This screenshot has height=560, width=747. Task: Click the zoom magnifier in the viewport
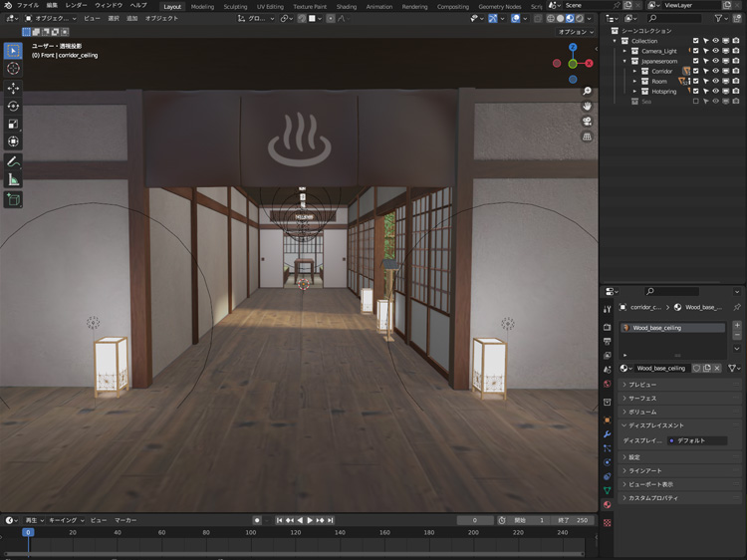588,92
